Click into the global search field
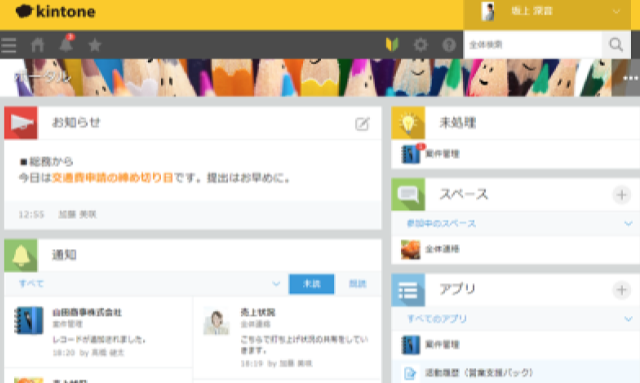The width and height of the screenshot is (640, 383). [533, 45]
